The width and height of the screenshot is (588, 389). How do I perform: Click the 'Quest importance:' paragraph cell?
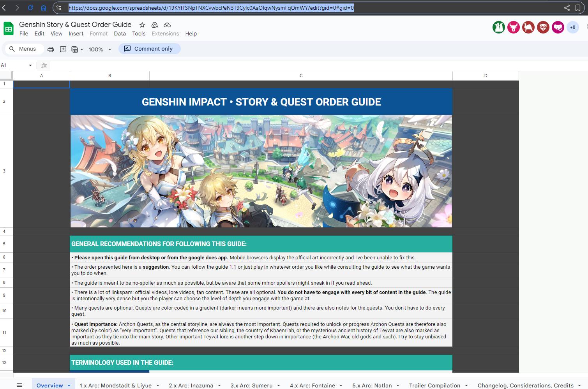261,333
